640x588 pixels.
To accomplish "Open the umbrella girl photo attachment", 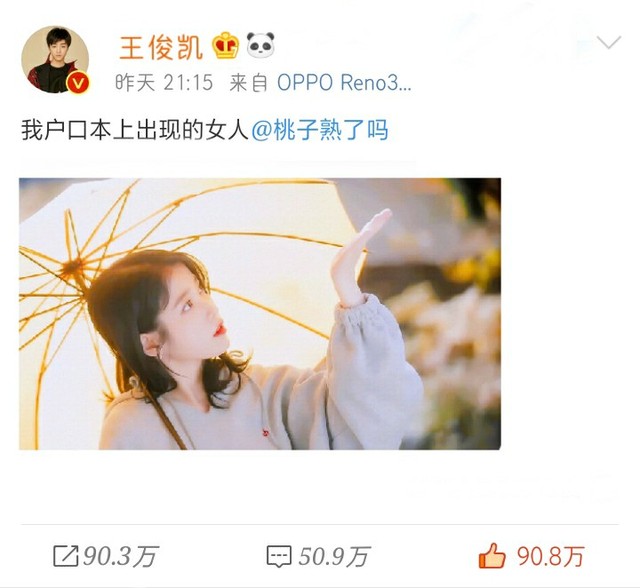I will (x=260, y=314).
